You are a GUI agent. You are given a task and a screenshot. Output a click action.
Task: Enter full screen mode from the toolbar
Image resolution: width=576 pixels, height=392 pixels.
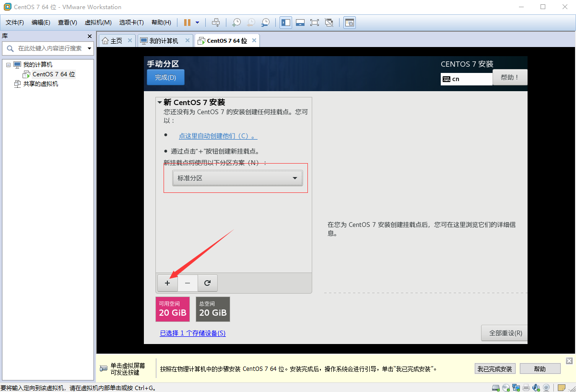tap(315, 23)
